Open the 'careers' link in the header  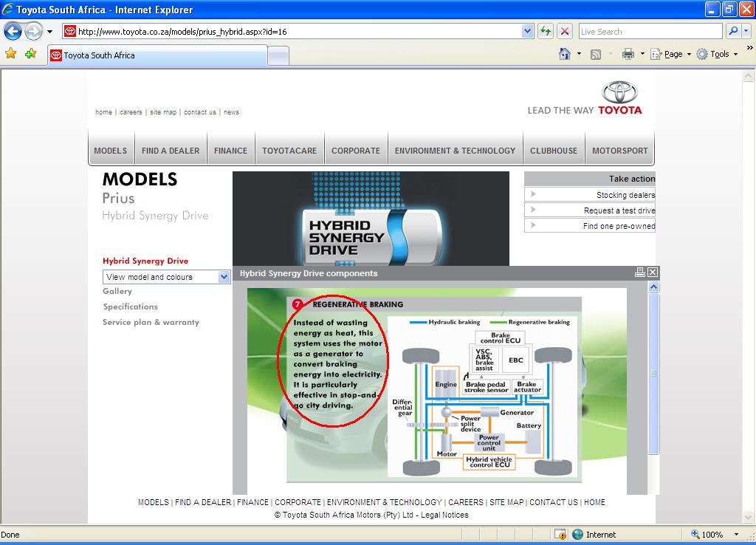(x=131, y=112)
